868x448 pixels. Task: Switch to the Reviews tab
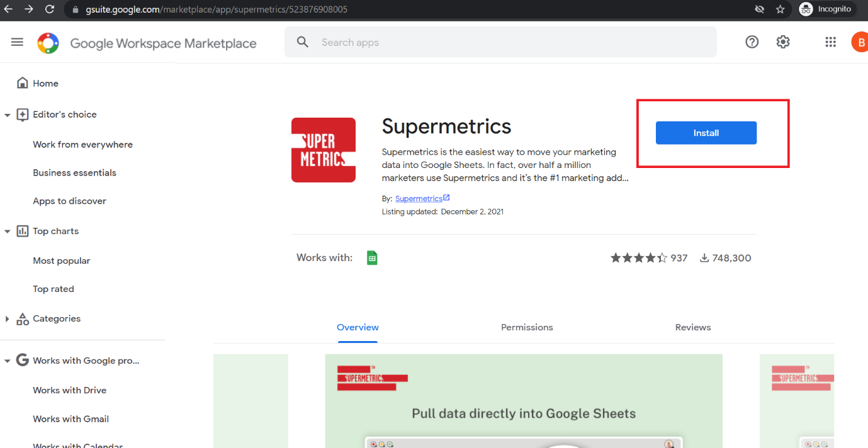(x=693, y=327)
